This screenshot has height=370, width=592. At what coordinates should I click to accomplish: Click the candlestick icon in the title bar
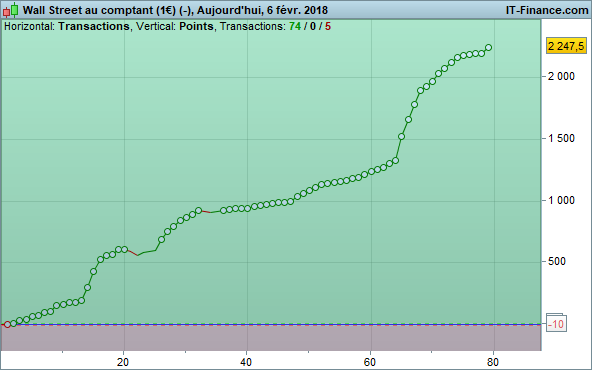pyautogui.click(x=11, y=10)
